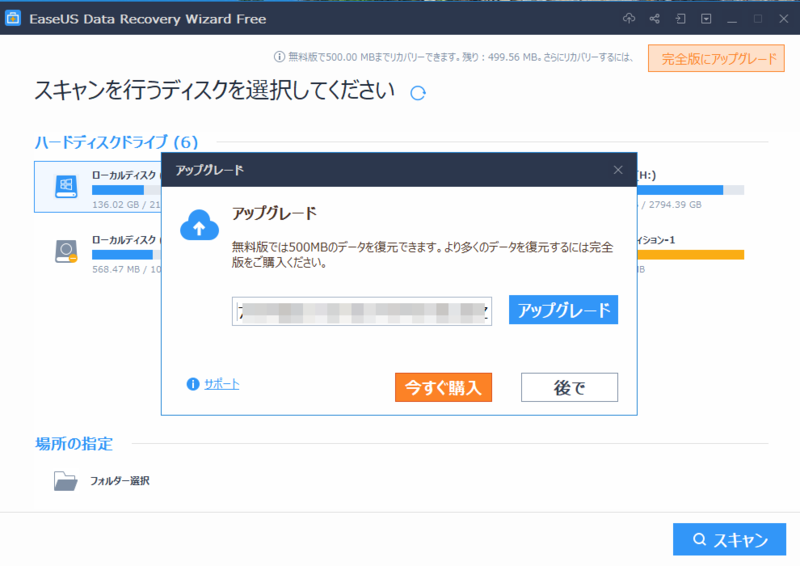Click the 2794.39 GB size text
This screenshot has width=800, height=566.
(x=675, y=205)
